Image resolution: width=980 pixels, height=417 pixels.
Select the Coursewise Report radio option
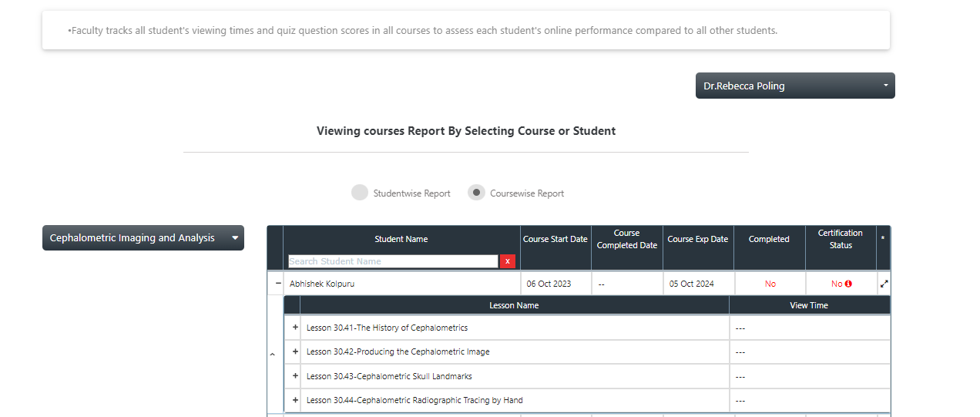(477, 193)
